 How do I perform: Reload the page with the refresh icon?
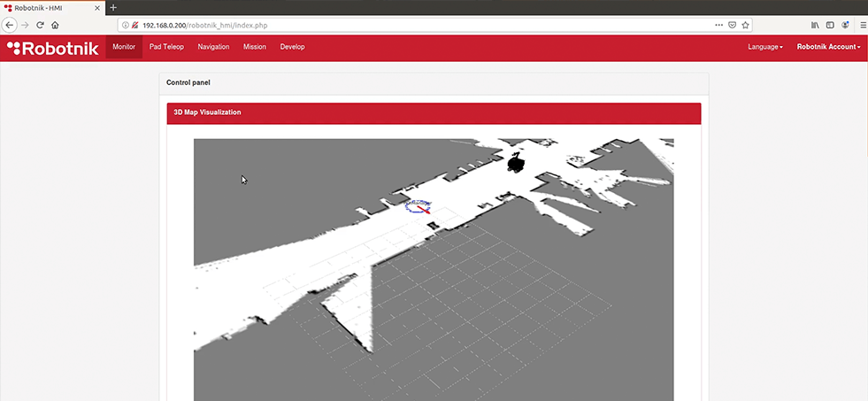point(40,25)
